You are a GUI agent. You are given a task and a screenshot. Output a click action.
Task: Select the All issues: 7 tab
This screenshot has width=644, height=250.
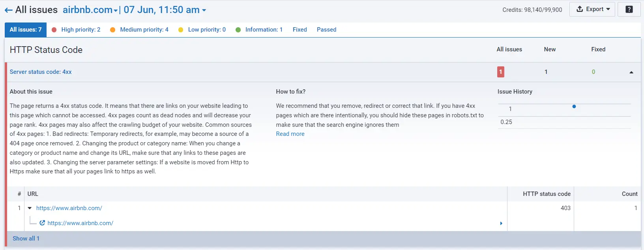26,30
